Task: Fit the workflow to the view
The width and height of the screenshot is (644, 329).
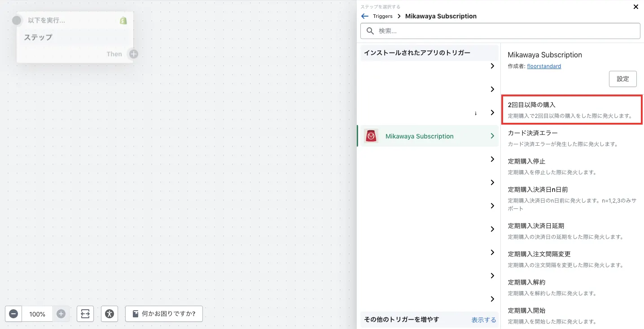Action: coord(85,314)
